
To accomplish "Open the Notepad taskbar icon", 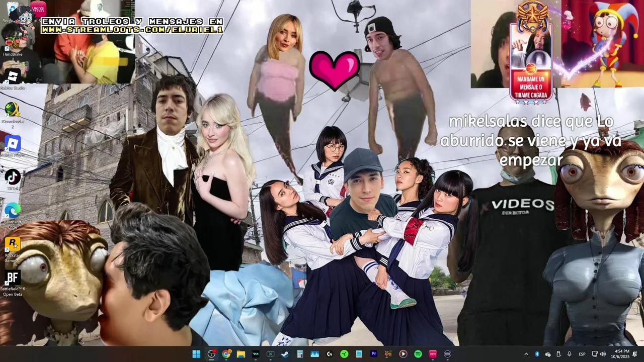I will (359, 354).
